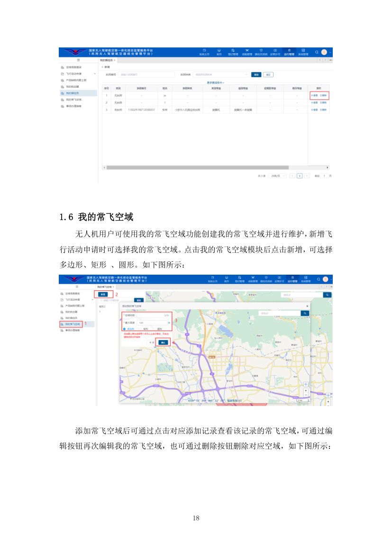Open 产品缺陷问题上报 in 我的常飞空域 page sidebar
The image size is (392, 555).
[x=75, y=306]
